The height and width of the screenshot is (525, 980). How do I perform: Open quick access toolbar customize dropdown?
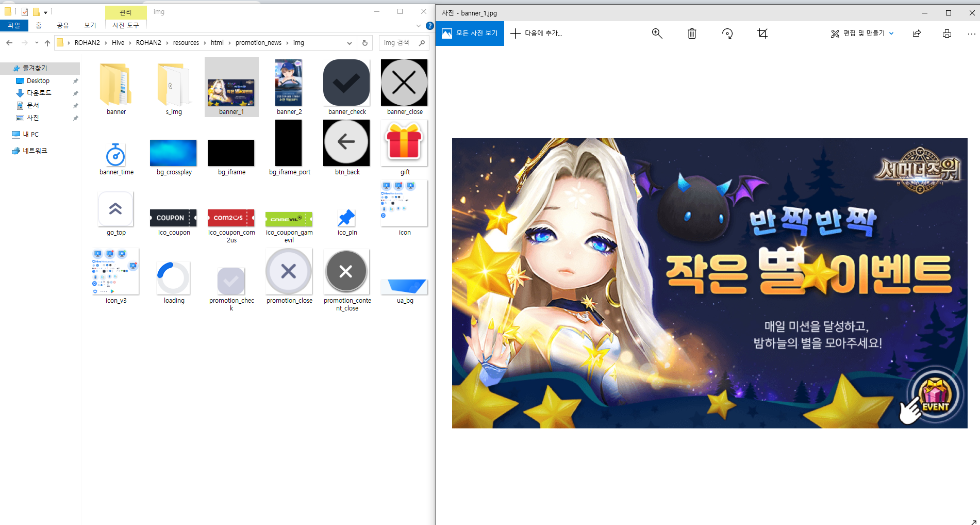(45, 12)
